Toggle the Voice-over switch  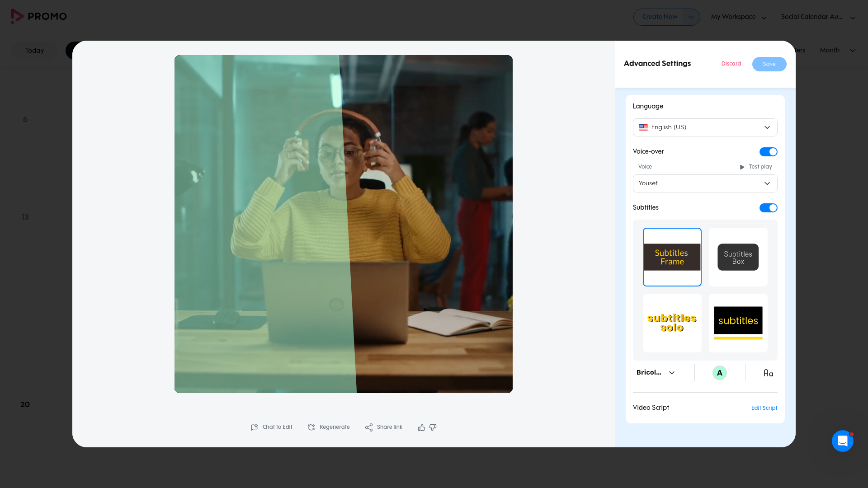[x=768, y=152]
